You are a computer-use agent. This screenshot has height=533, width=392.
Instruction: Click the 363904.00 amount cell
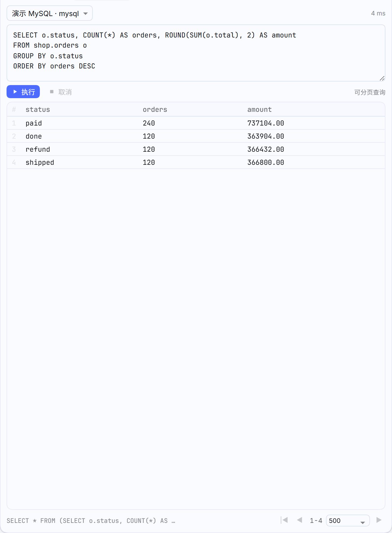click(266, 136)
